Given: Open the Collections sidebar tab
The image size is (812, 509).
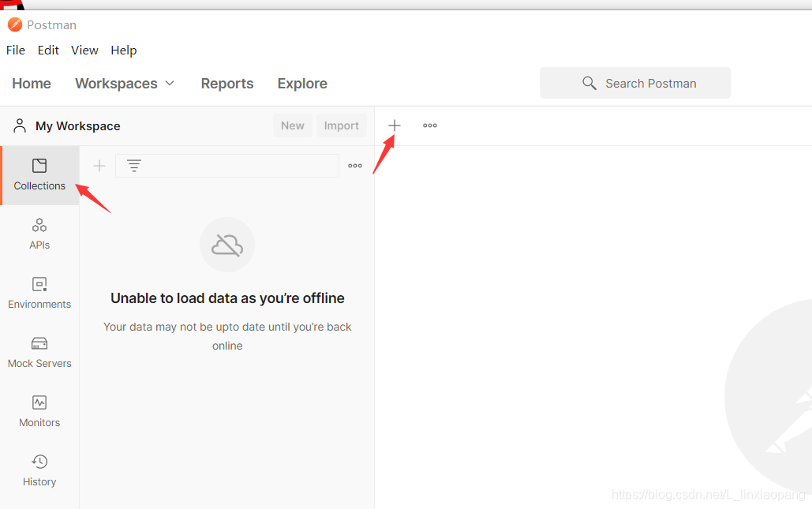Looking at the screenshot, I should click(x=40, y=175).
